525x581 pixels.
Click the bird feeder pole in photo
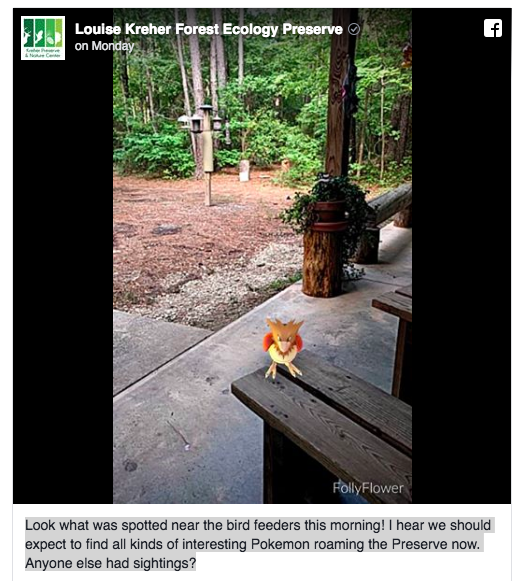pyautogui.click(x=207, y=156)
